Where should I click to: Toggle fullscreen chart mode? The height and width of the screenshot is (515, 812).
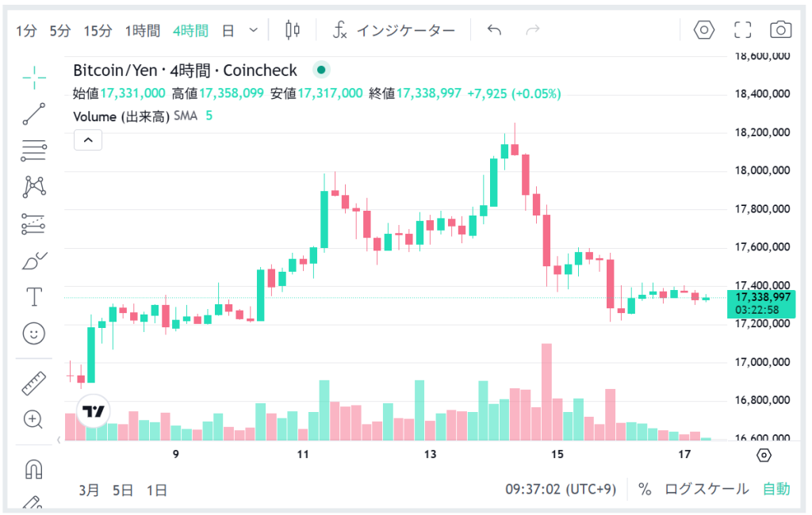click(x=743, y=30)
